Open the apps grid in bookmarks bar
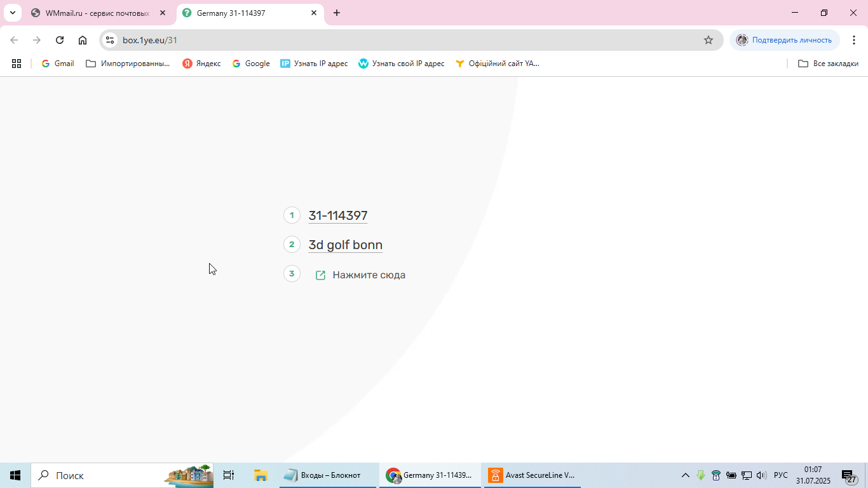This screenshot has height=488, width=868. click(17, 64)
